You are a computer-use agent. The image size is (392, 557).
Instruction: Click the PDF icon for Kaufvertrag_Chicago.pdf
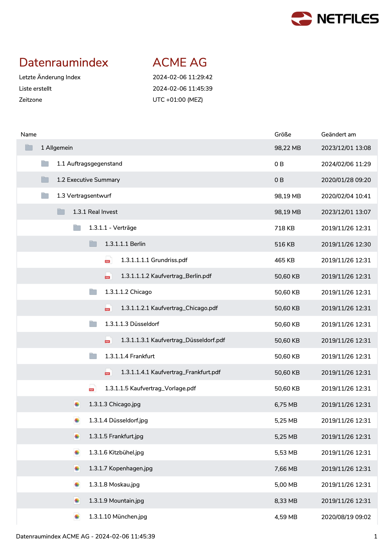click(x=108, y=308)
